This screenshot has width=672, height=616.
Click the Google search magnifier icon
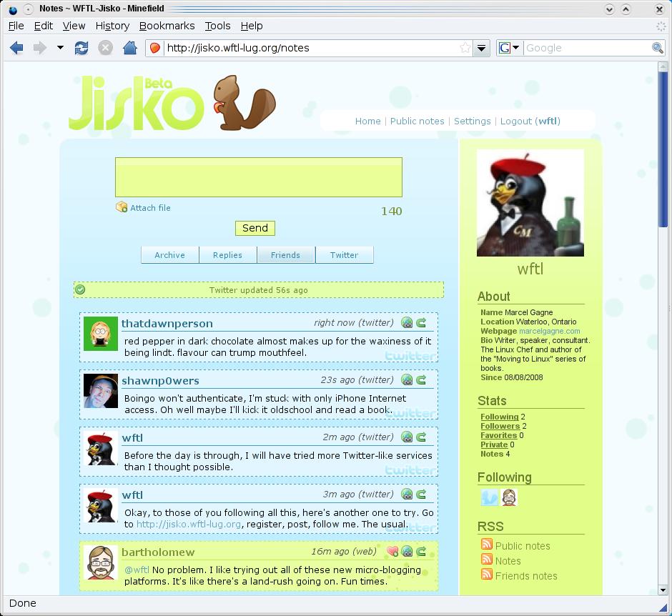click(x=658, y=48)
